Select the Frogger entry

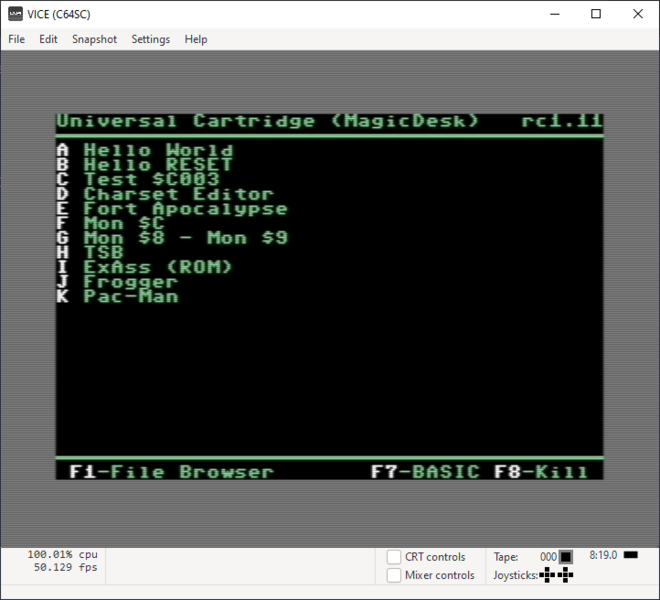[130, 282]
